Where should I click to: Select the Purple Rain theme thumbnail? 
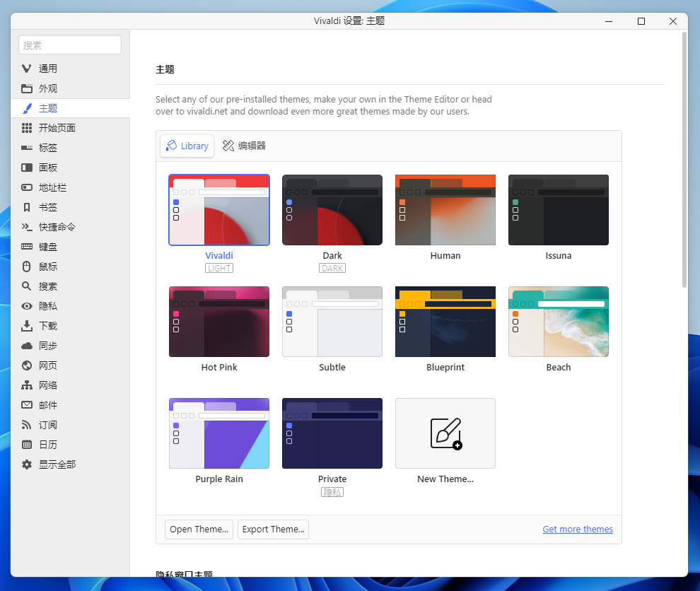coord(219,433)
